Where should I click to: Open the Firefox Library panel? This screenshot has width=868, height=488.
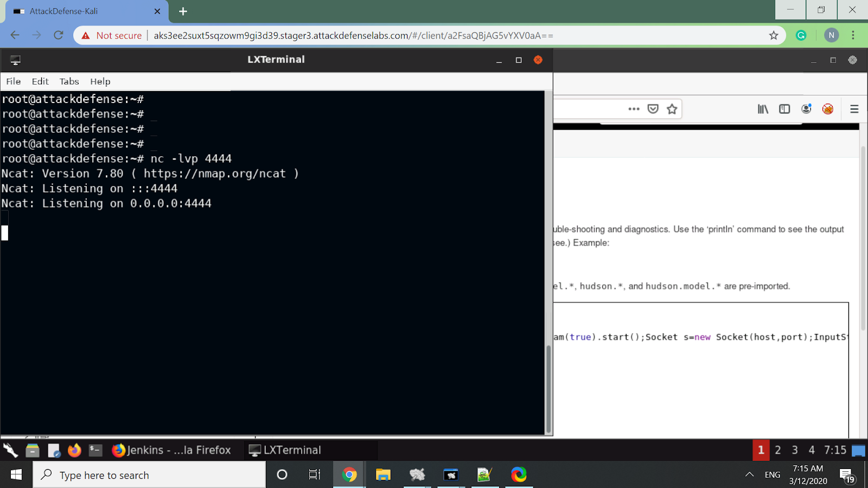(763, 108)
